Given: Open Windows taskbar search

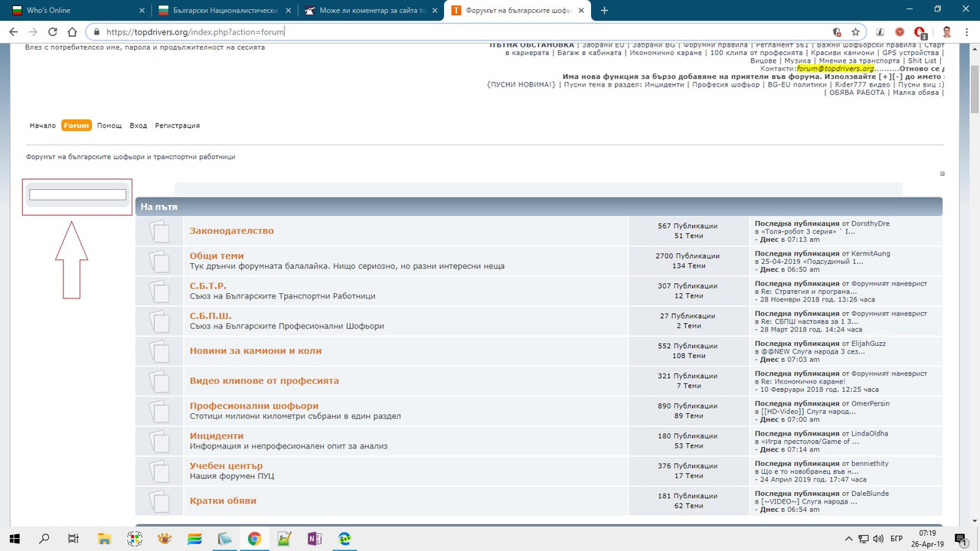Looking at the screenshot, I should coord(44,539).
